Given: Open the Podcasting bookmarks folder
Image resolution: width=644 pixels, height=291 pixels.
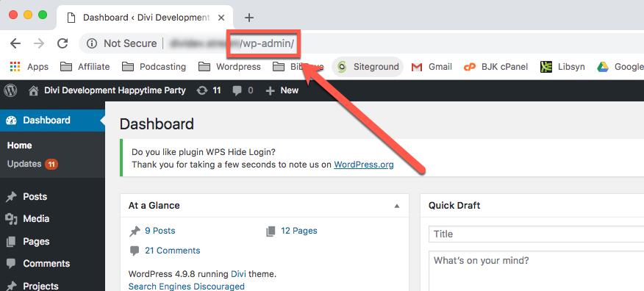Looking at the screenshot, I should (x=154, y=67).
